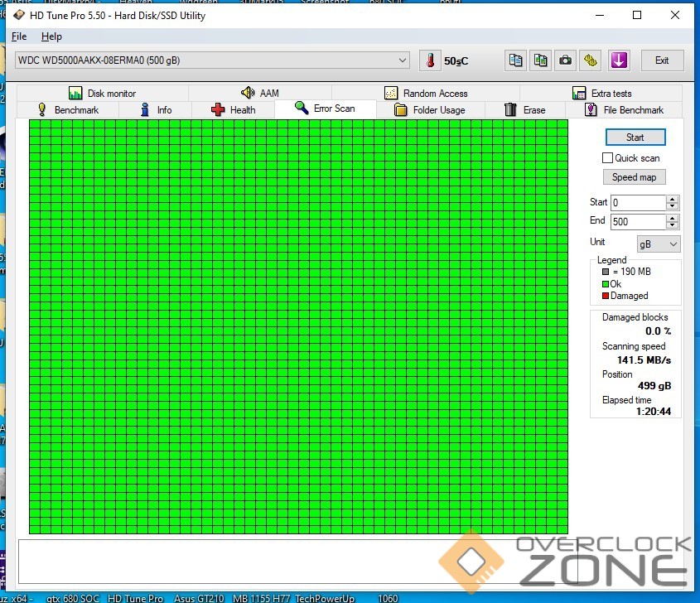Screen dimensions: 700x603
Task: Click the copy screenshot to clipboard icon
Action: (541, 60)
